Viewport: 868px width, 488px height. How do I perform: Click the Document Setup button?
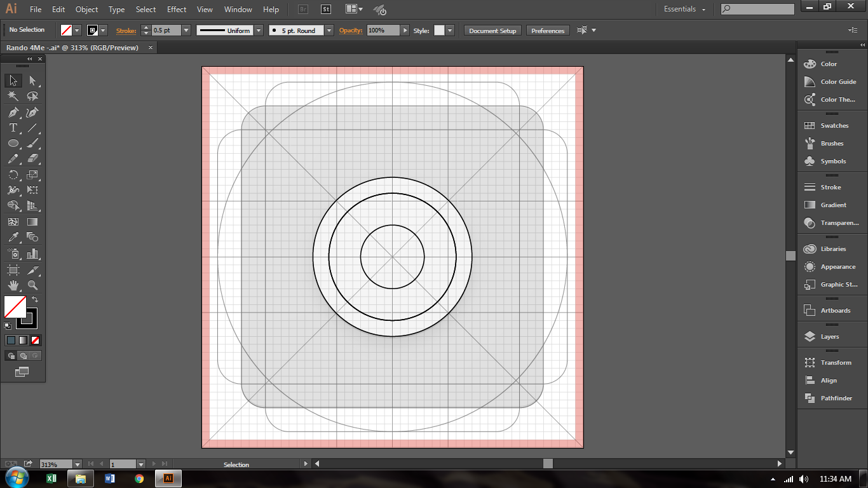tap(492, 30)
